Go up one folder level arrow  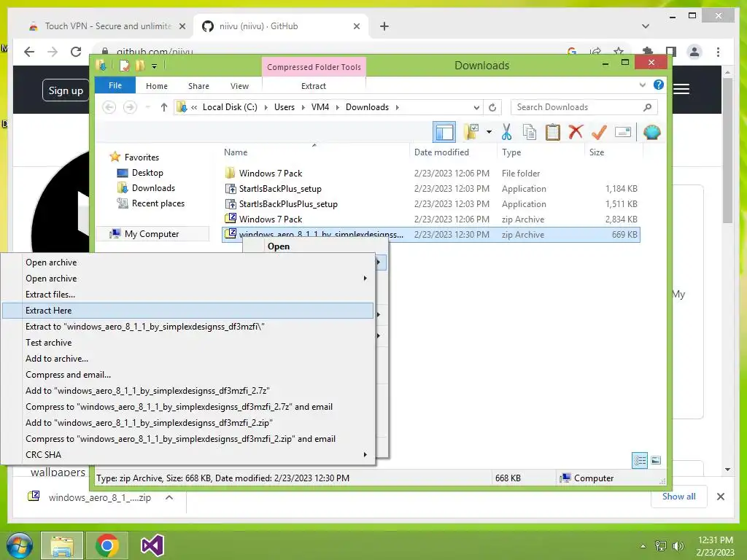click(164, 107)
